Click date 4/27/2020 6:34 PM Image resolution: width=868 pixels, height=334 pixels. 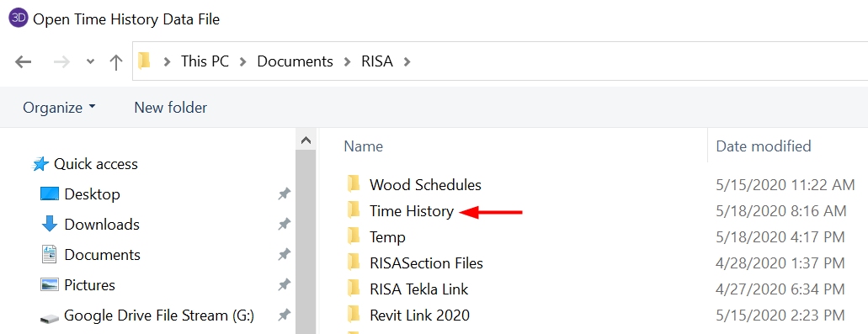tap(780, 289)
